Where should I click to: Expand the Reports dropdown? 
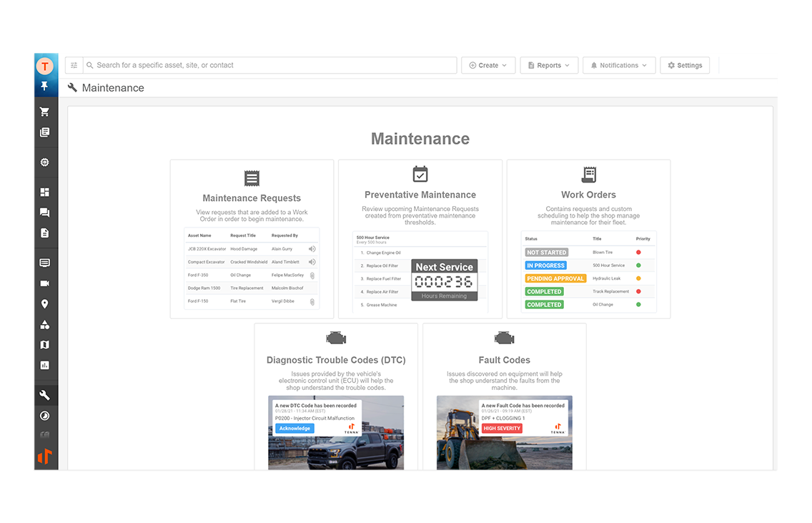click(x=549, y=65)
